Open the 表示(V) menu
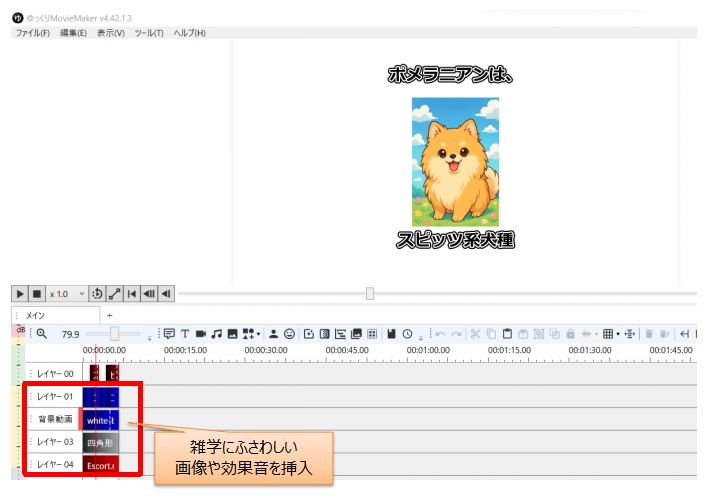Viewport: 711px width, 496px height. [111, 33]
